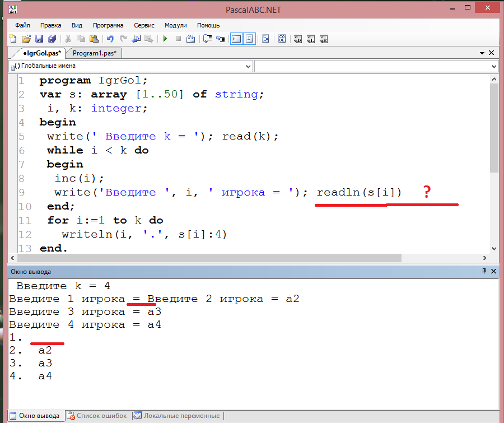Screen dimensions: 504x423
Task: Click the L-tagged toolbar icon
Action: 310,39
